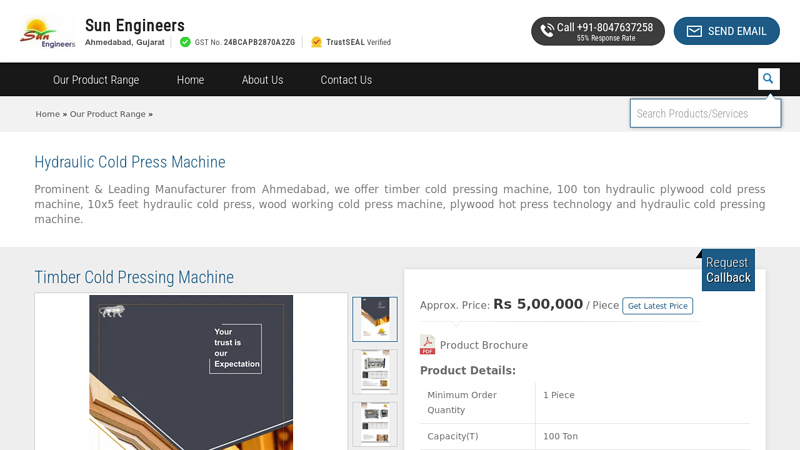Click the envelope icon in Send Email
This screenshot has height=450, width=800.
[x=694, y=31]
